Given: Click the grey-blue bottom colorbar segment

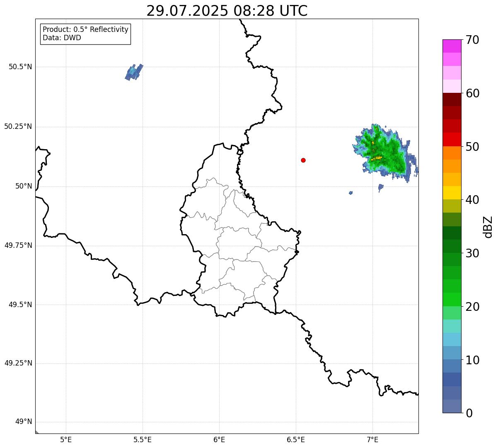Looking at the screenshot, I should coord(452,406).
